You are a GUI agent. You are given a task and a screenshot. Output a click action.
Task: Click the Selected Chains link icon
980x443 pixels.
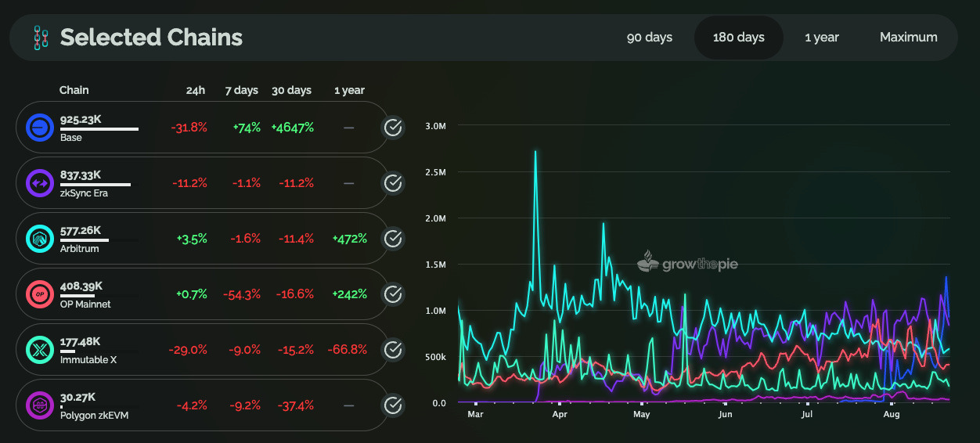(41, 38)
